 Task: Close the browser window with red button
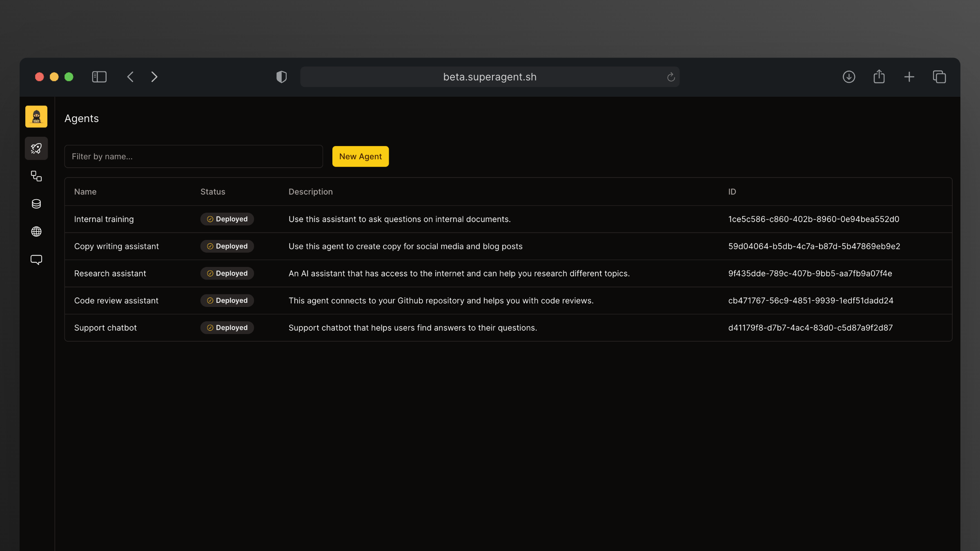tap(39, 77)
